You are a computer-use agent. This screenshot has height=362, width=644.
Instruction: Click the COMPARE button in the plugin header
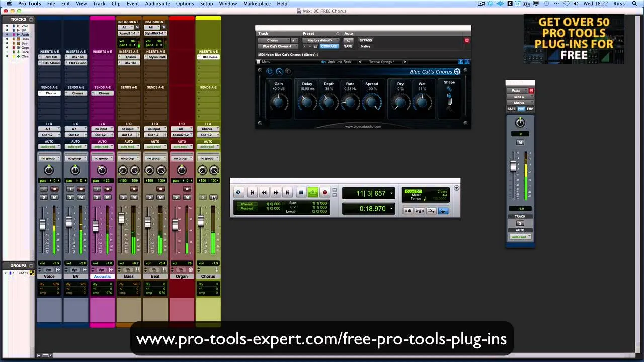tap(329, 46)
